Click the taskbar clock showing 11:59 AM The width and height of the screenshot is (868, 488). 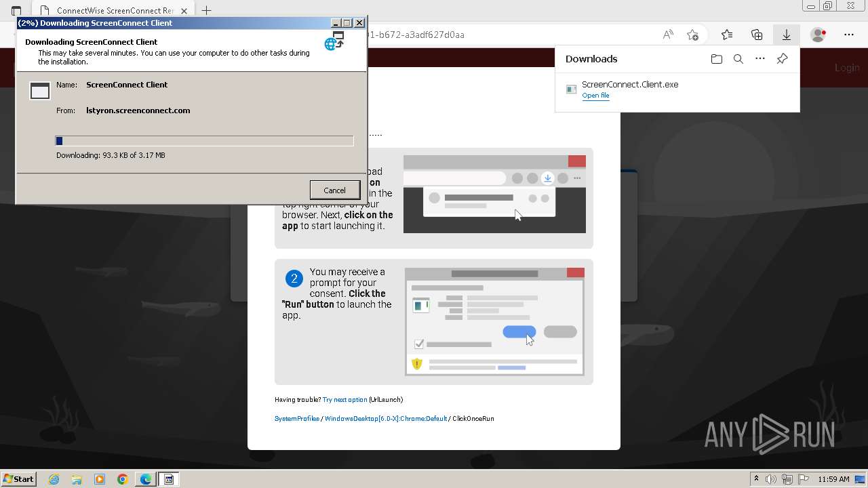(x=833, y=479)
